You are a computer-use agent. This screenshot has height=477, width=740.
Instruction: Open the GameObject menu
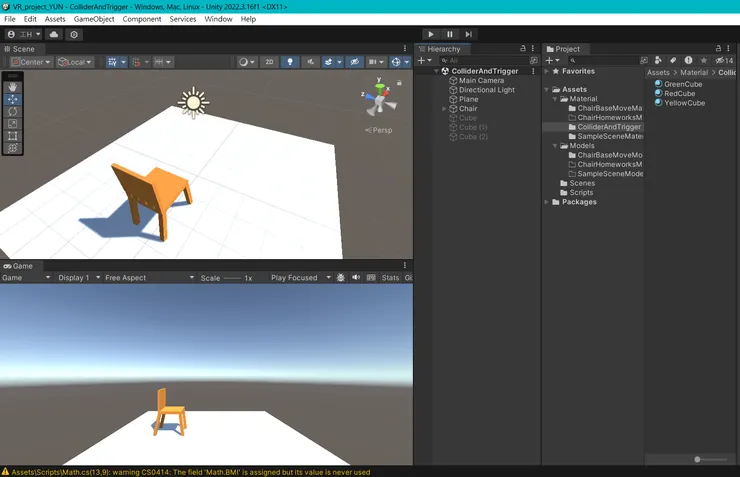(94, 19)
